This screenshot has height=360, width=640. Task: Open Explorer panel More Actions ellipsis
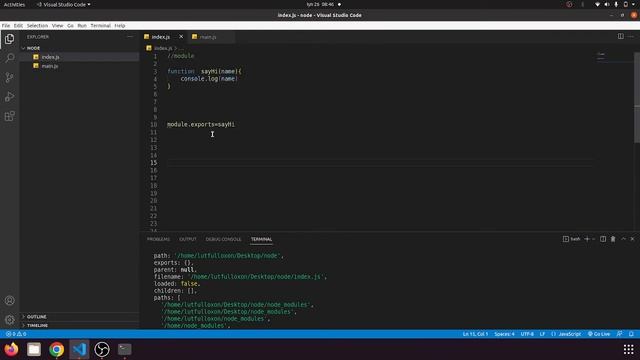(x=130, y=37)
